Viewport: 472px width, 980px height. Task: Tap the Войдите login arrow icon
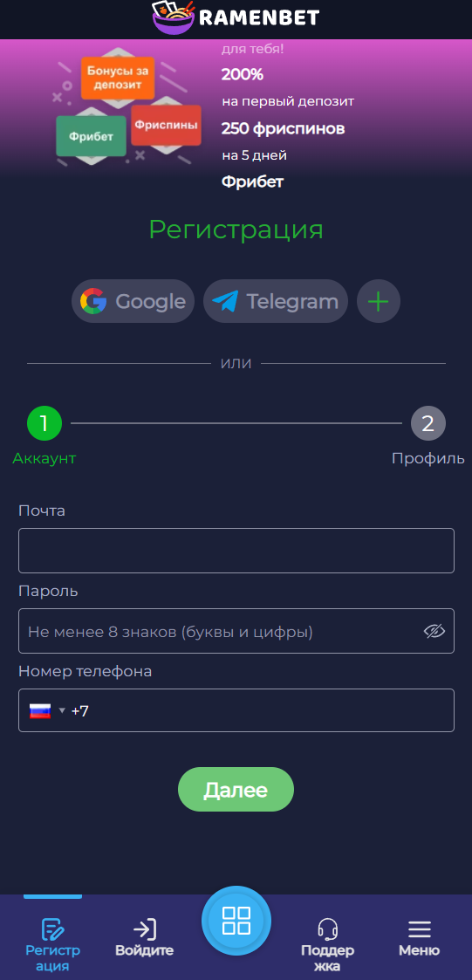tap(145, 929)
